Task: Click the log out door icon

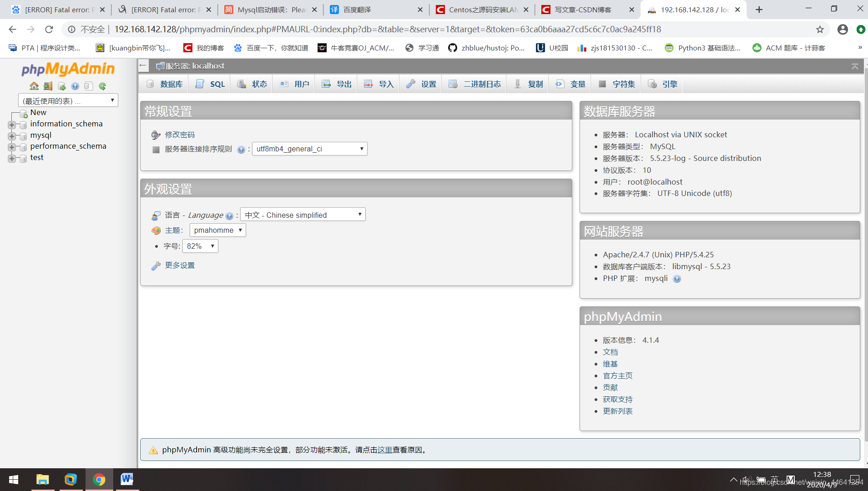Action: (x=48, y=86)
